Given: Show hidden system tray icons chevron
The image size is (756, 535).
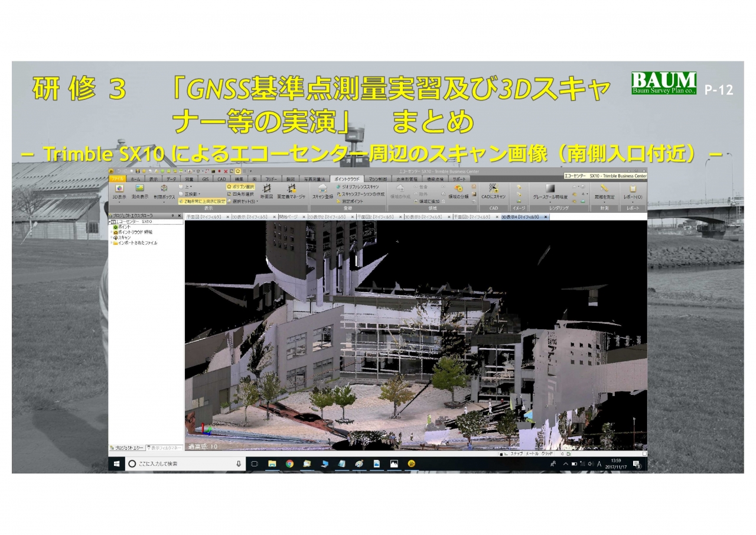Looking at the screenshot, I should [565, 464].
